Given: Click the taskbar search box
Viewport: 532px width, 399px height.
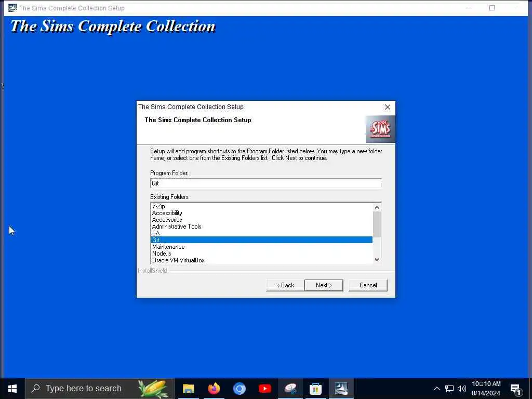Looking at the screenshot, I should [x=99, y=389].
